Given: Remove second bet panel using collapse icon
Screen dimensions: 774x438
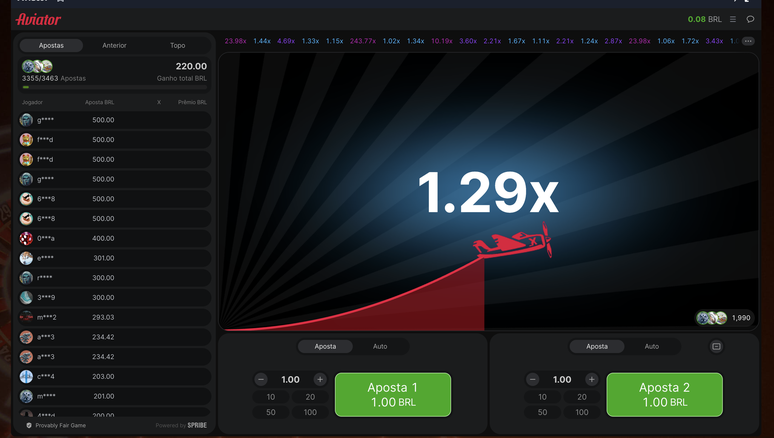Looking at the screenshot, I should pyautogui.click(x=716, y=346).
